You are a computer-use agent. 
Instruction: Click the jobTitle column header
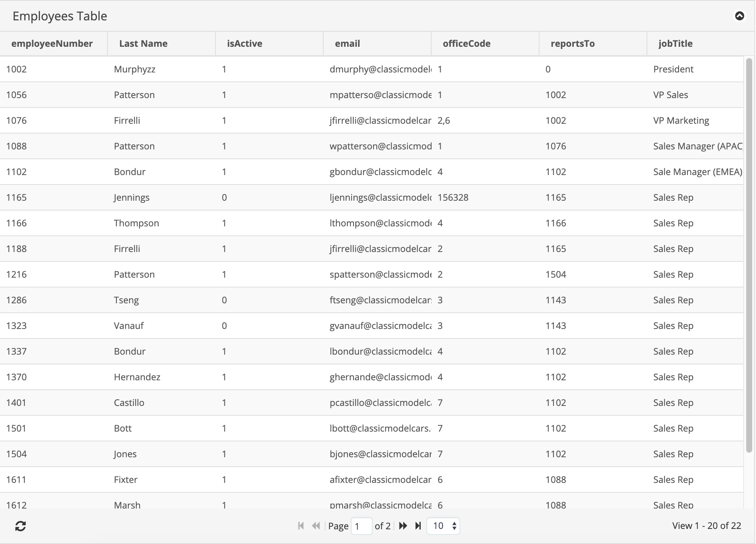[675, 44]
